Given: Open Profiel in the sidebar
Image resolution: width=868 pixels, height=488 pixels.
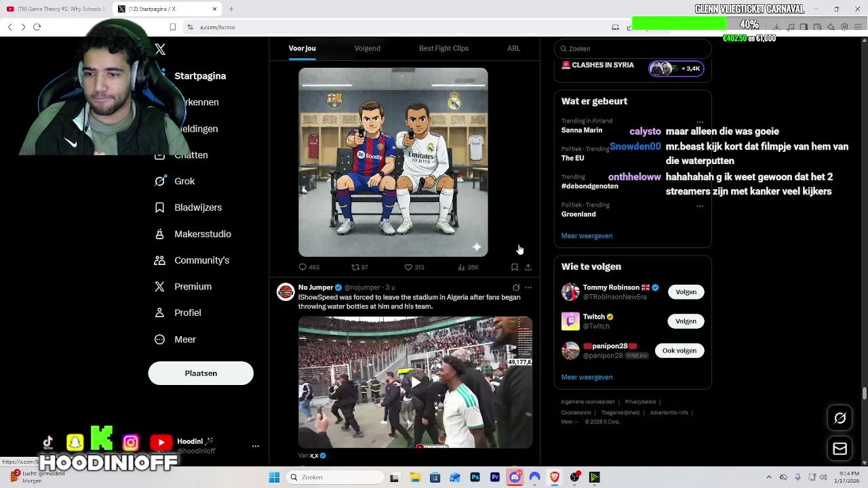Looking at the screenshot, I should coord(177,312).
